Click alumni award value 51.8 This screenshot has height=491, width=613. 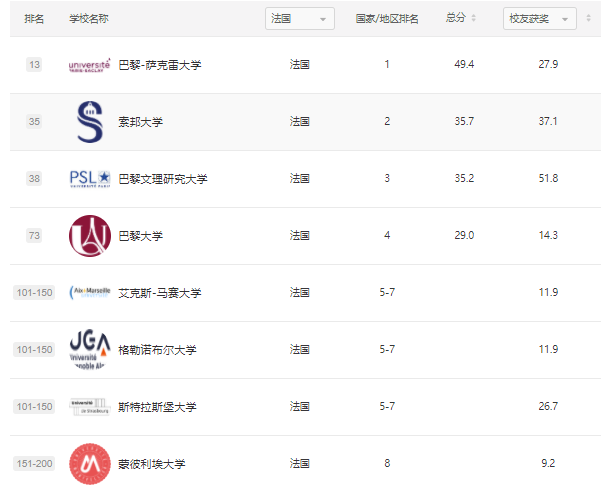(x=548, y=179)
